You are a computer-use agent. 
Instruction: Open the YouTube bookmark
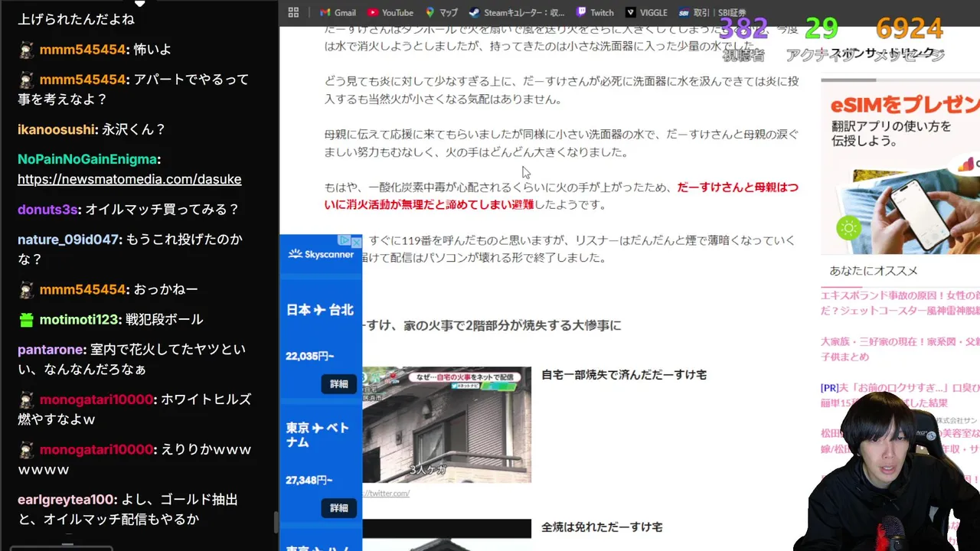390,12
